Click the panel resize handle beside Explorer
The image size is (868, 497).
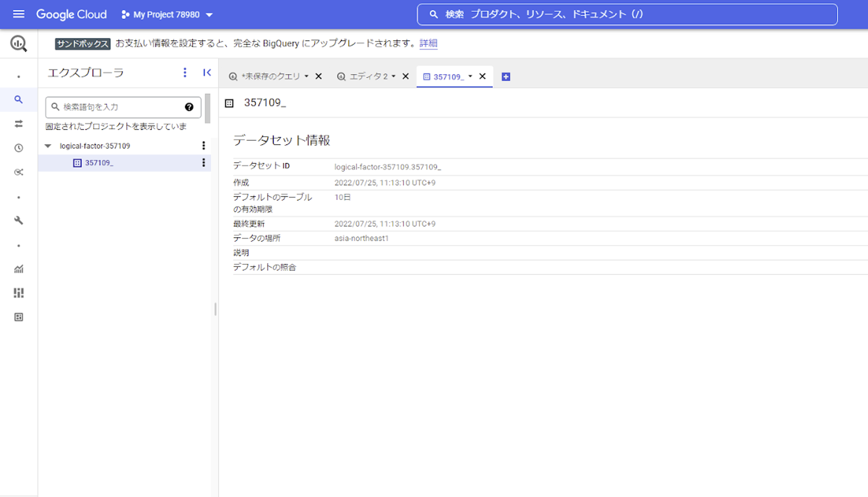click(x=215, y=309)
